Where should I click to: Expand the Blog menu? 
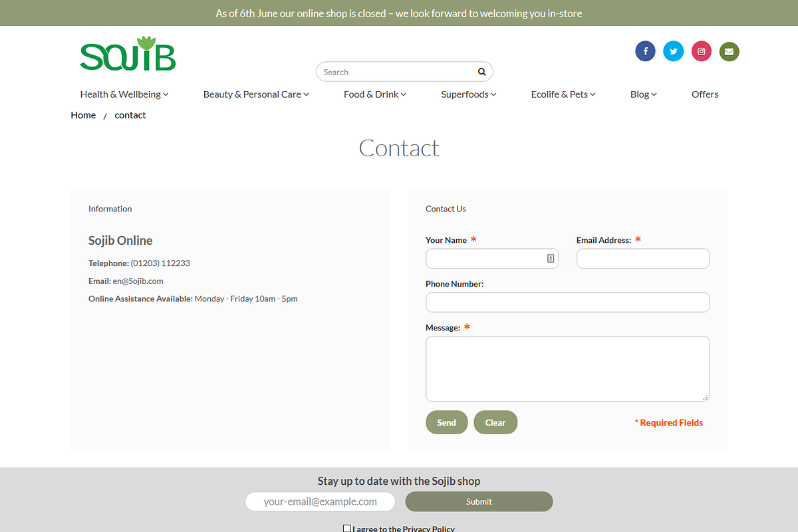pyautogui.click(x=644, y=94)
